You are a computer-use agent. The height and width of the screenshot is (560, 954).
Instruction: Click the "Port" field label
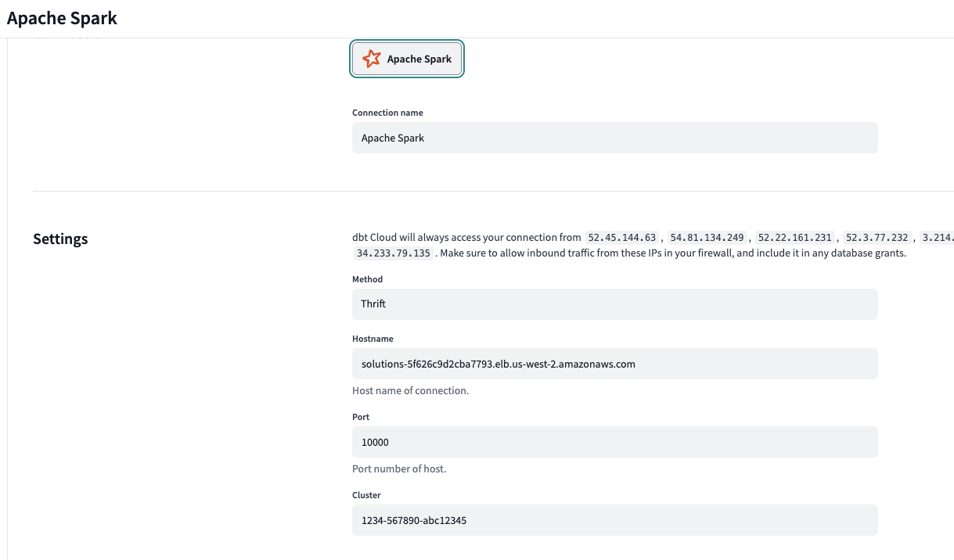point(361,417)
